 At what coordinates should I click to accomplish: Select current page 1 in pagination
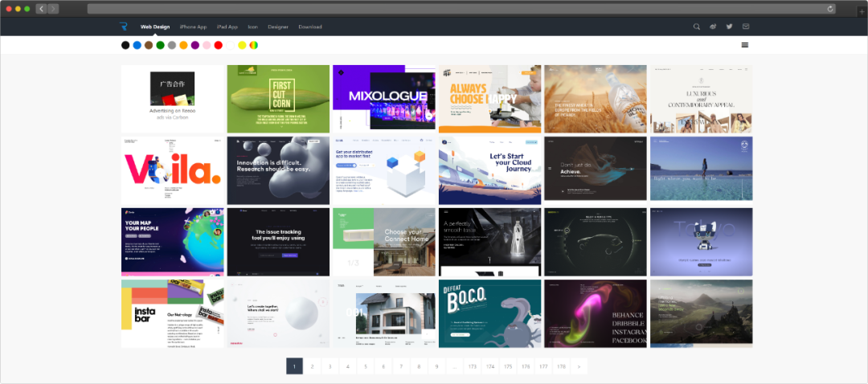coord(294,366)
